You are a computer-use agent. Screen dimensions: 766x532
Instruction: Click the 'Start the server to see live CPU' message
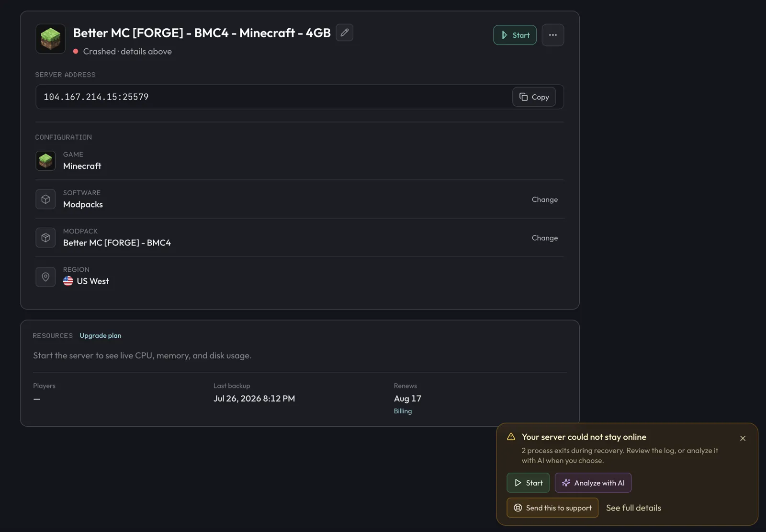point(142,355)
